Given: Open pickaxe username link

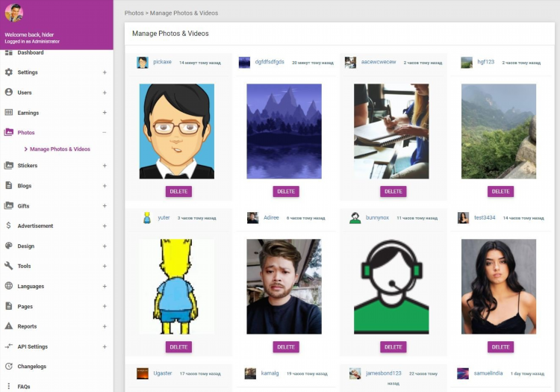Looking at the screenshot, I should 162,62.
